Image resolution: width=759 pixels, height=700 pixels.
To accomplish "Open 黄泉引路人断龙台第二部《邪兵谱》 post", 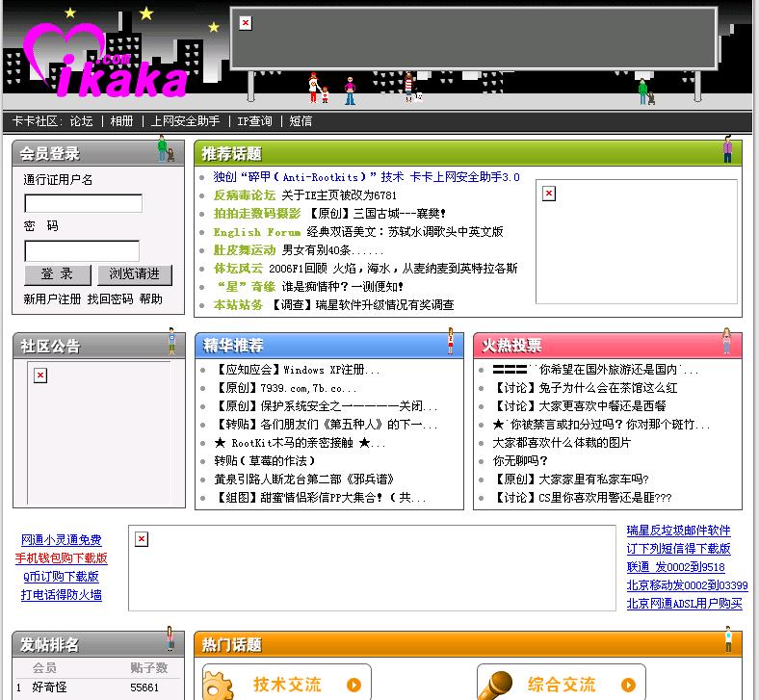I will pos(304,480).
